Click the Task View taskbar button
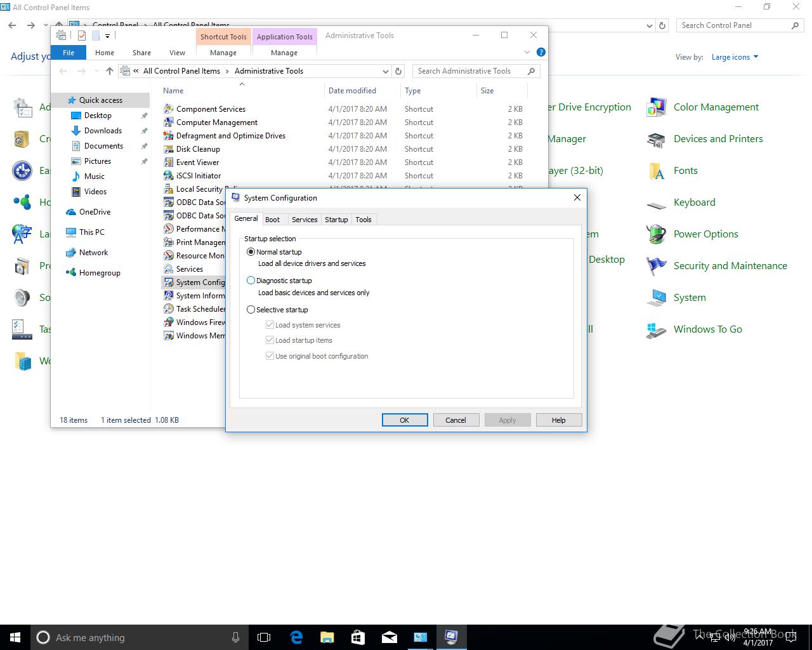 [264, 637]
